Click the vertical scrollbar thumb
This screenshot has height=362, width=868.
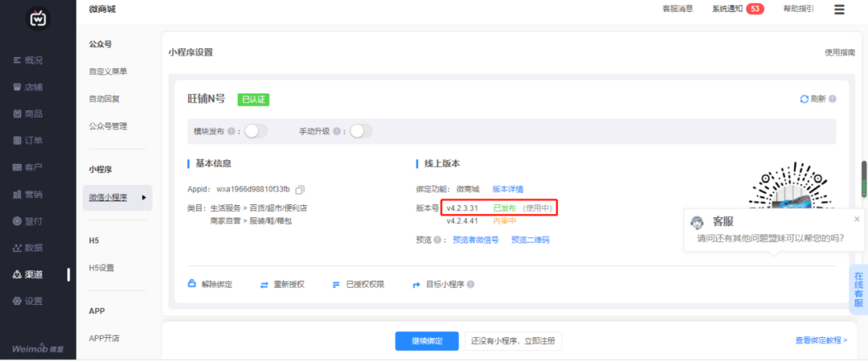(x=863, y=179)
